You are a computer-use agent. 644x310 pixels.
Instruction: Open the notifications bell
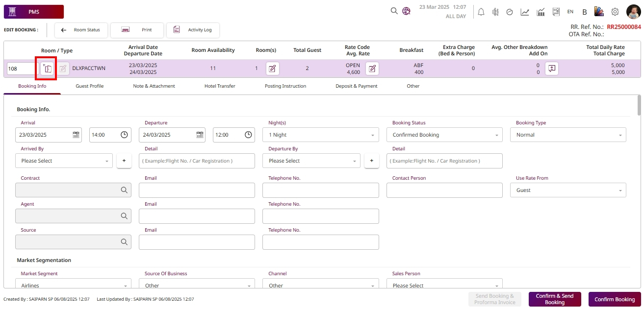(481, 12)
